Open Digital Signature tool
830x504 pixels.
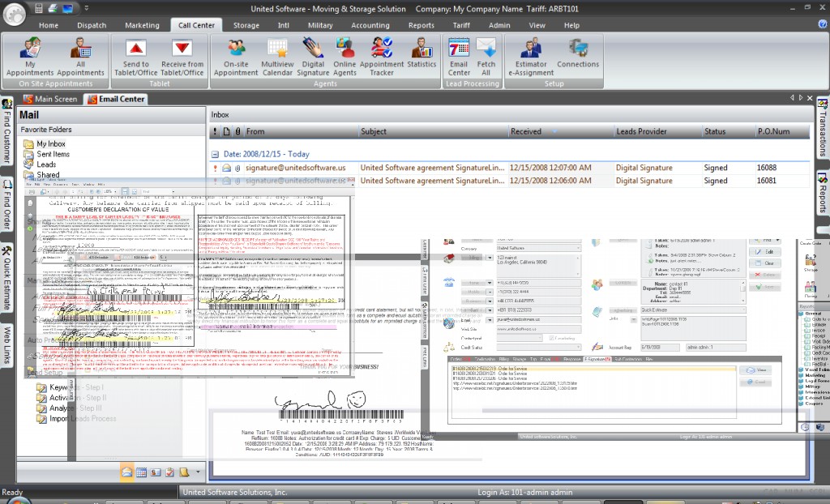[313, 58]
